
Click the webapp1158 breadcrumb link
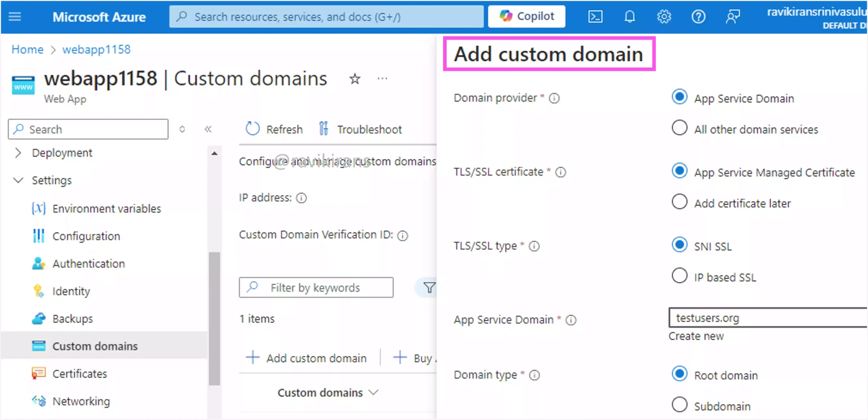(96, 50)
